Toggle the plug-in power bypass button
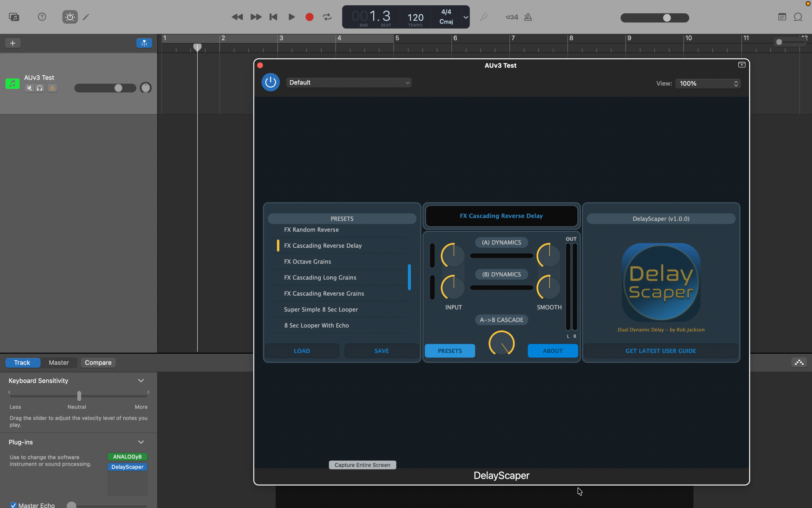812x508 pixels. [271, 82]
